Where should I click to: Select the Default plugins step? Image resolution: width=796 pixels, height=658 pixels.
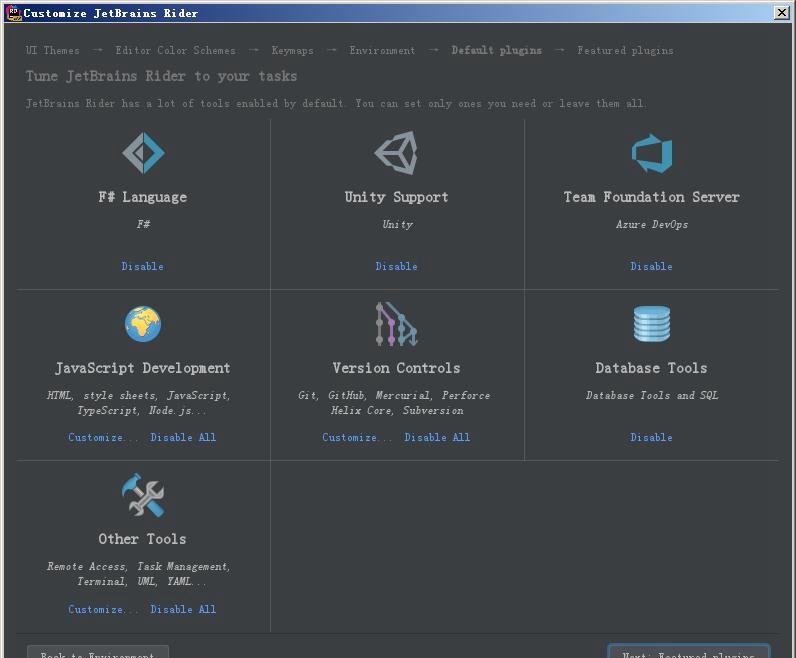496,50
